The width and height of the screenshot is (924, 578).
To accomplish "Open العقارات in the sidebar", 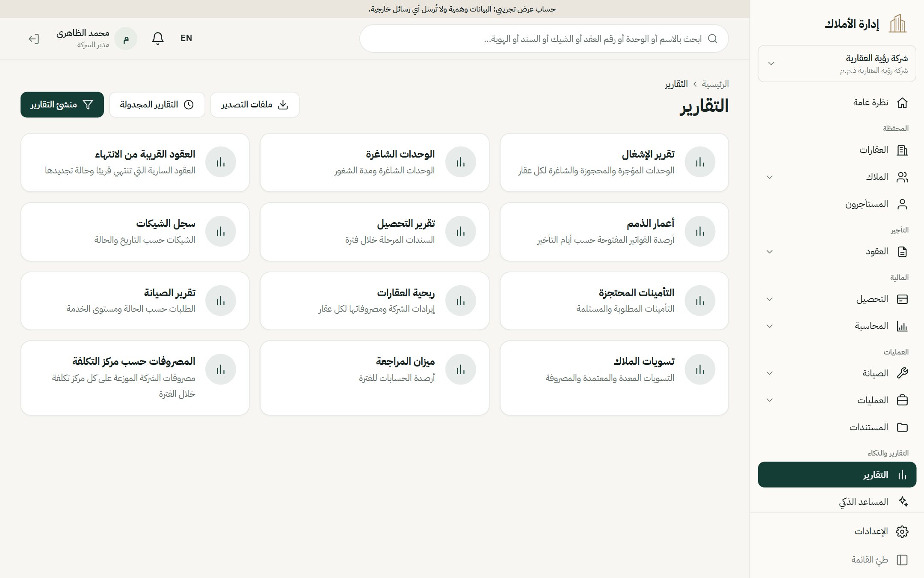I will coord(837,150).
